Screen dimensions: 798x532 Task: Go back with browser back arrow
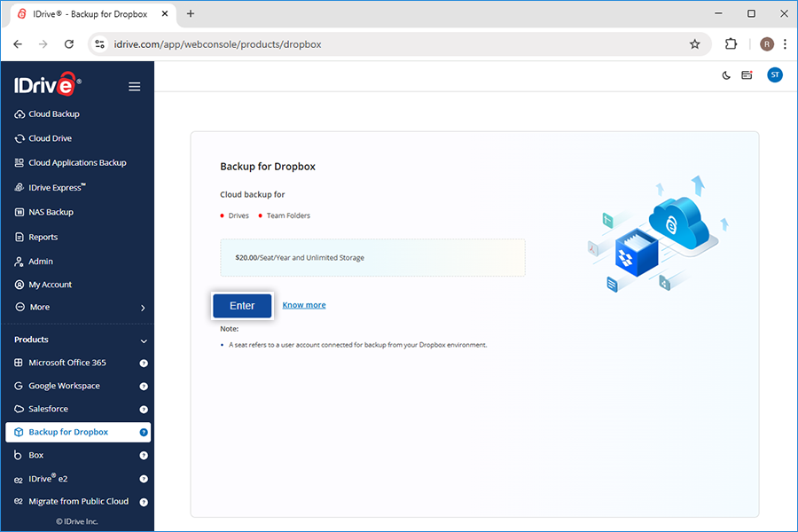click(18, 44)
